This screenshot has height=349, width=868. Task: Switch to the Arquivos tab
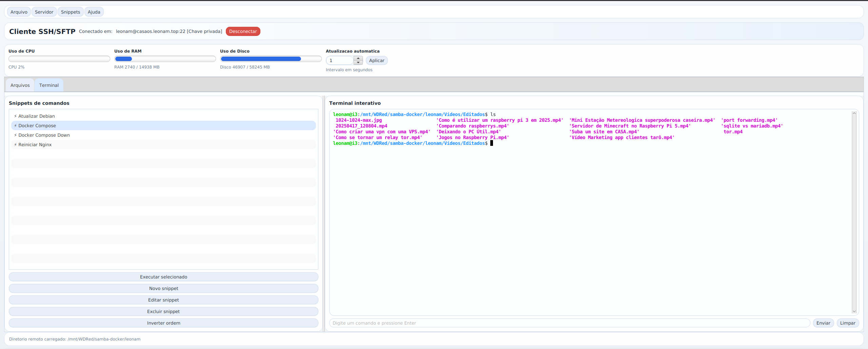(x=20, y=85)
